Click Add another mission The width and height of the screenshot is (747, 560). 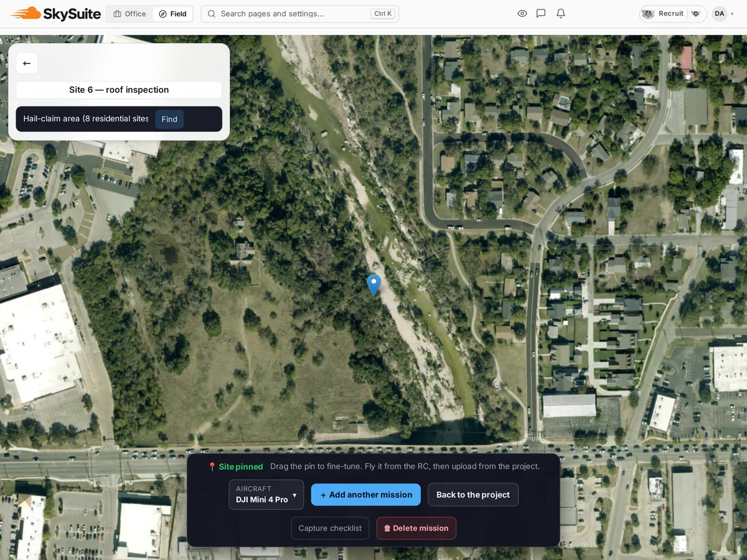366,495
